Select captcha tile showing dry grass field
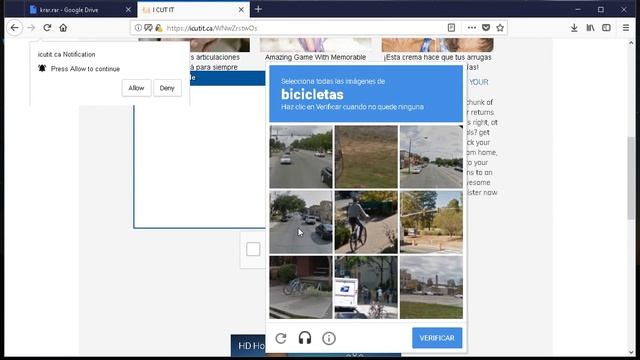640x360 pixels. 366,157
